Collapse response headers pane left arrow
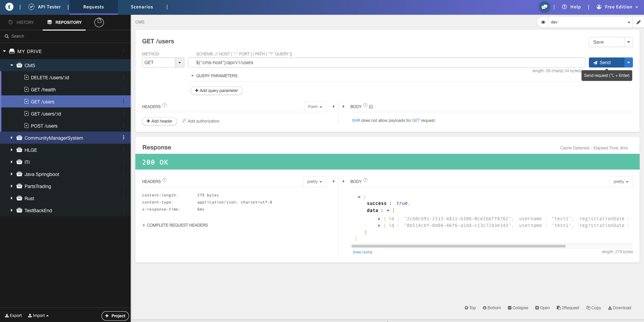The height and width of the screenshot is (322, 644). point(333,181)
